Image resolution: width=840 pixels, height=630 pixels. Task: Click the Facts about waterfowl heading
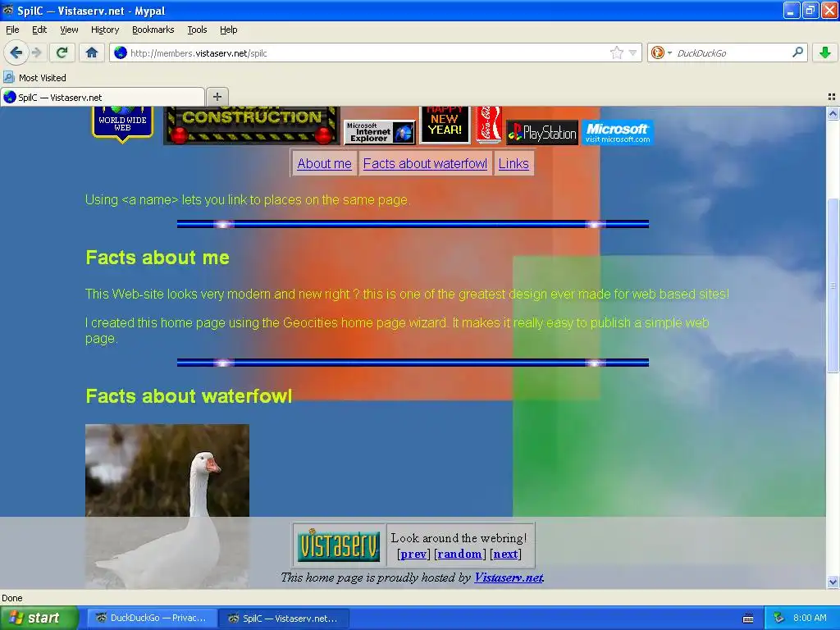[x=189, y=396]
